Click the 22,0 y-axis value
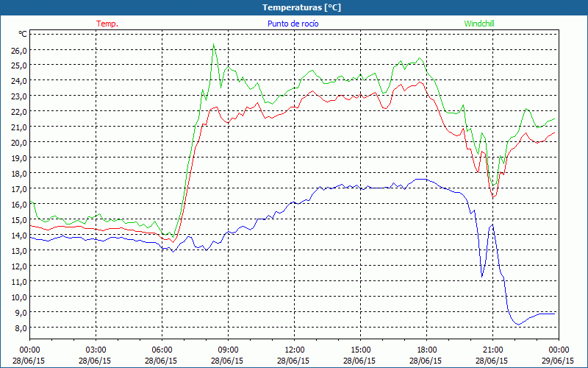The image size is (588, 368). coord(19,112)
